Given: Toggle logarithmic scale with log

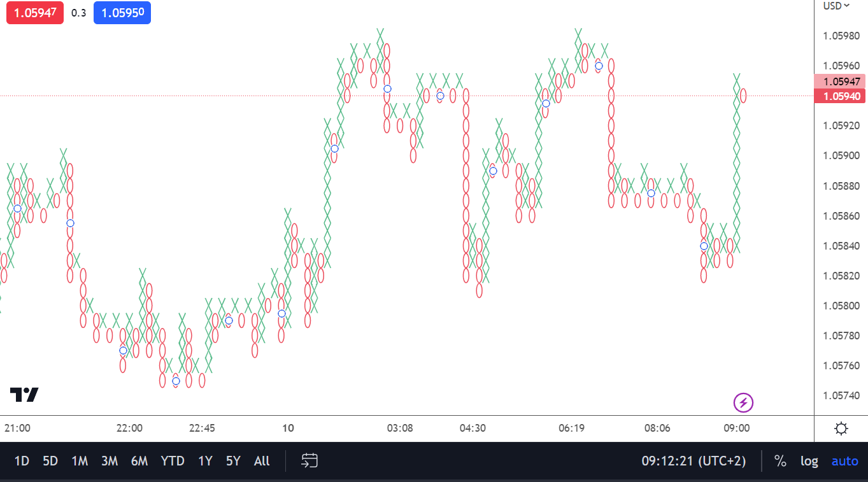Looking at the screenshot, I should (x=809, y=461).
